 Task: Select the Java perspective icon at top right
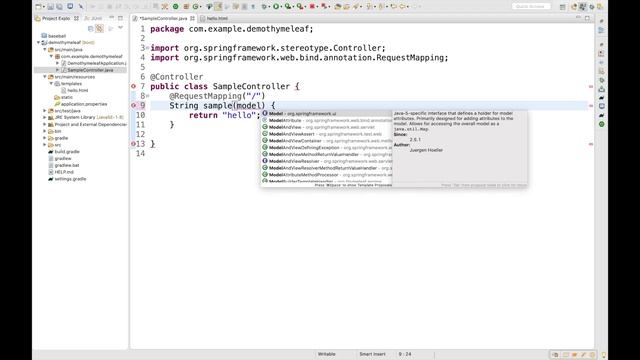pyautogui.click(x=582, y=7)
